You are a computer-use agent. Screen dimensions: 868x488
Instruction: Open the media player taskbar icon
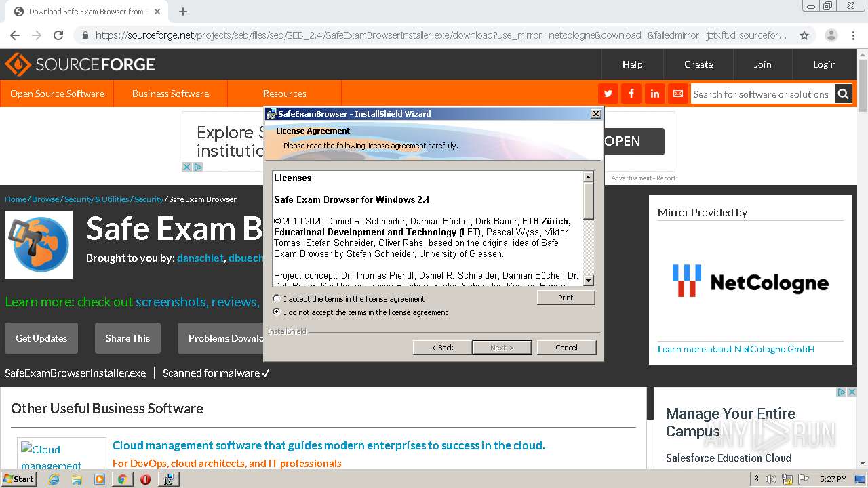tap(100, 479)
